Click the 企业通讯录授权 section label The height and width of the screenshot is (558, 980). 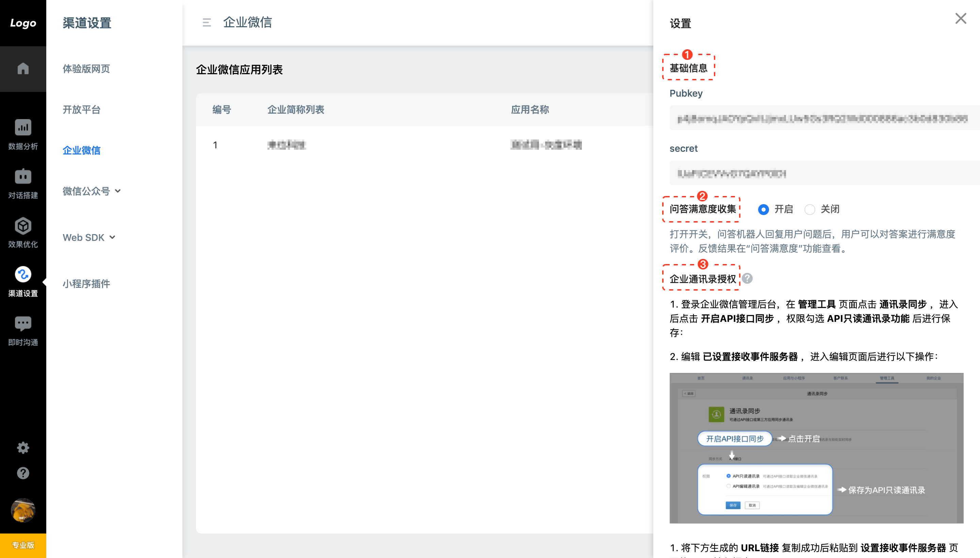point(703,279)
